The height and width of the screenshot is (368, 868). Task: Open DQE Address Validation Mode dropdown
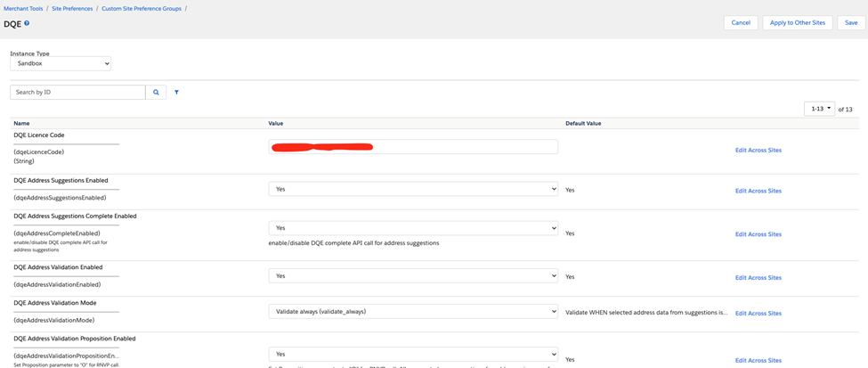point(413,312)
